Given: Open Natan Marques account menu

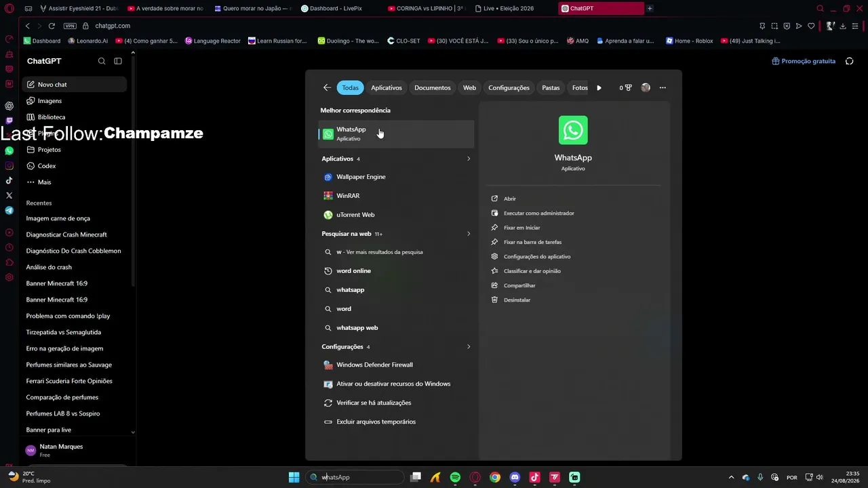Looking at the screenshot, I should [x=75, y=450].
